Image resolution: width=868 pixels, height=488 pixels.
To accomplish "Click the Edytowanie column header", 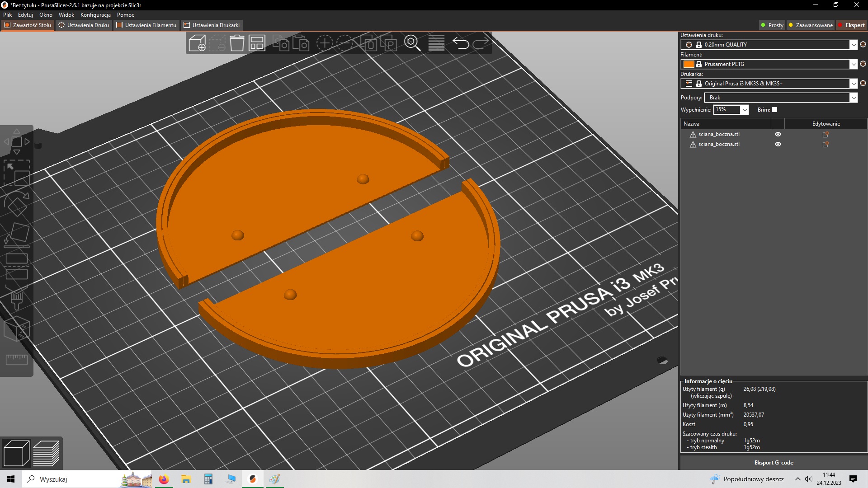I will click(x=826, y=124).
